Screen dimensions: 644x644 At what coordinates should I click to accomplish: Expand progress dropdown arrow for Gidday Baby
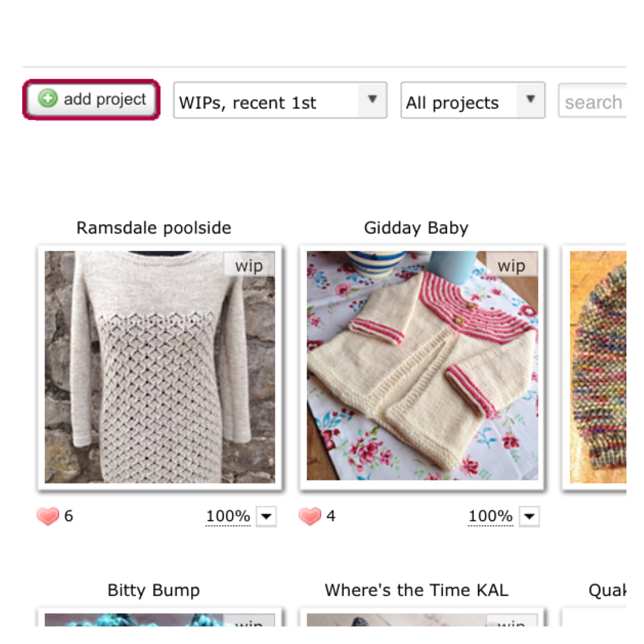pyautogui.click(x=529, y=516)
